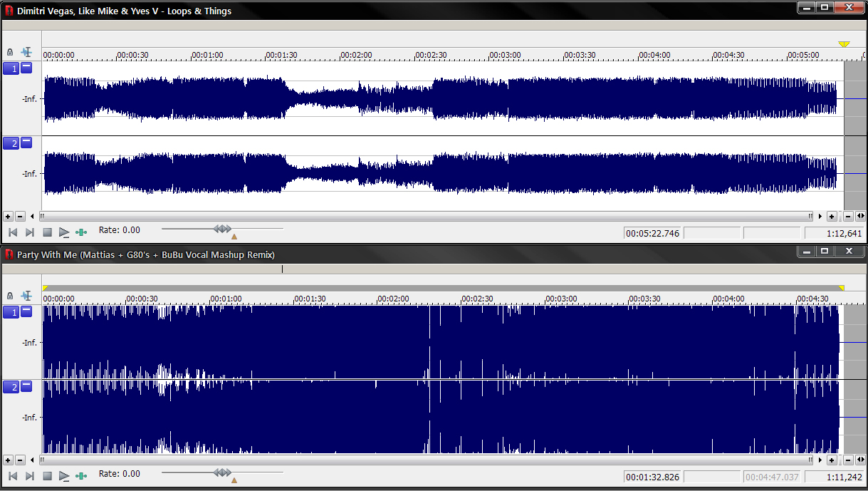Click the Loops & Things window title bar icon
This screenshot has height=491, width=868.
[9, 11]
